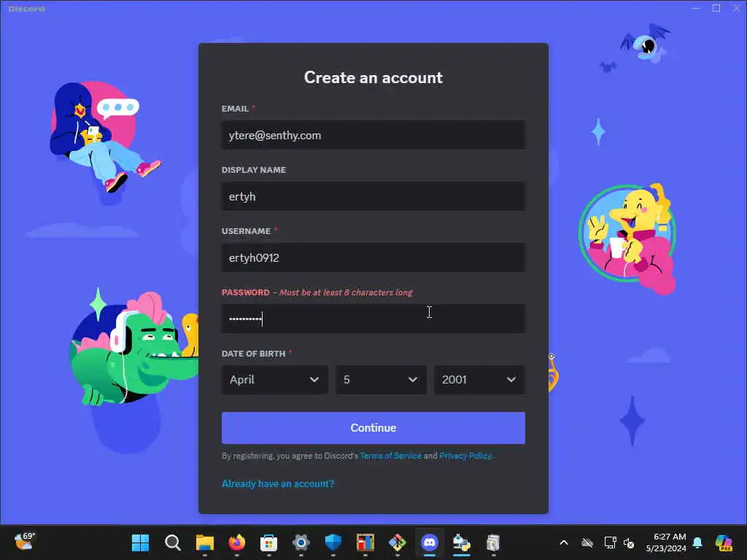This screenshot has width=747, height=560.
Task: Click the Discord icon in the taskbar
Action: coord(430,542)
